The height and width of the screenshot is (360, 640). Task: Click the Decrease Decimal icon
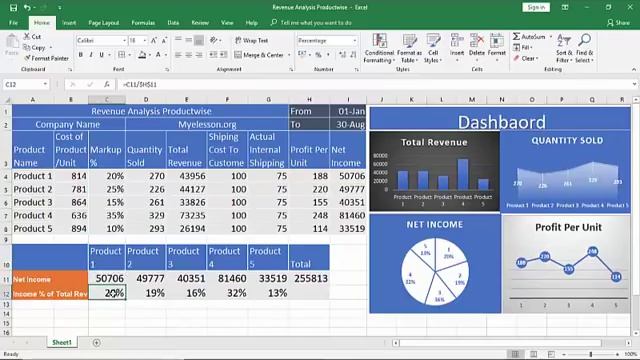tap(353, 55)
